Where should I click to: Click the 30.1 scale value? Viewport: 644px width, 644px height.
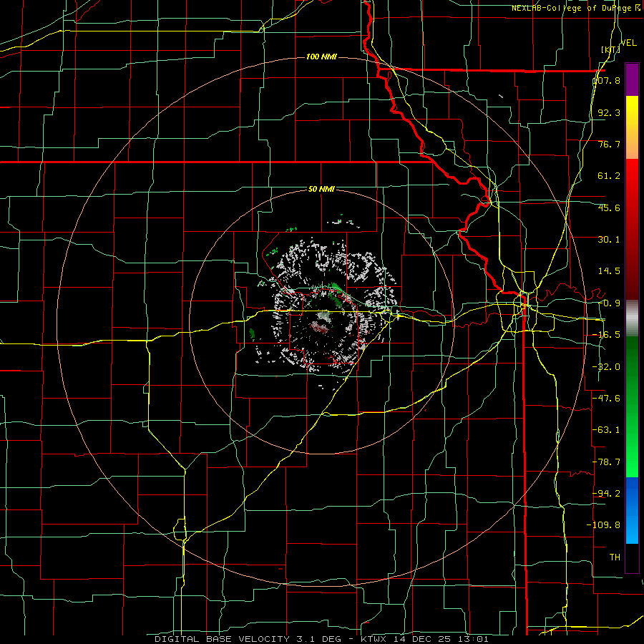tap(609, 240)
